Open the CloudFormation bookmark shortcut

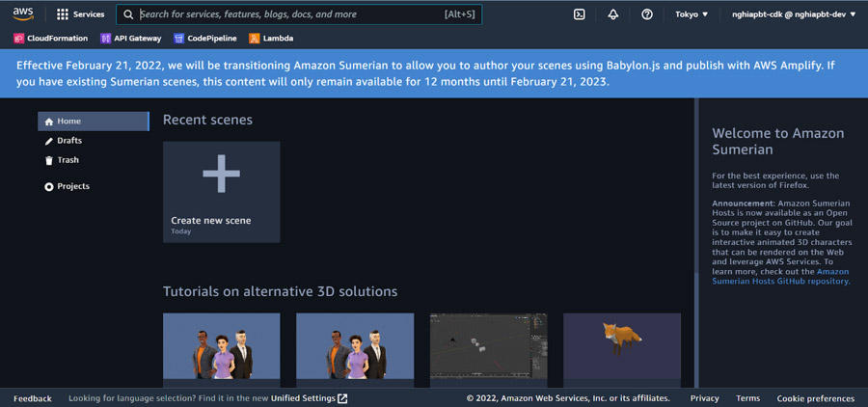click(51, 39)
